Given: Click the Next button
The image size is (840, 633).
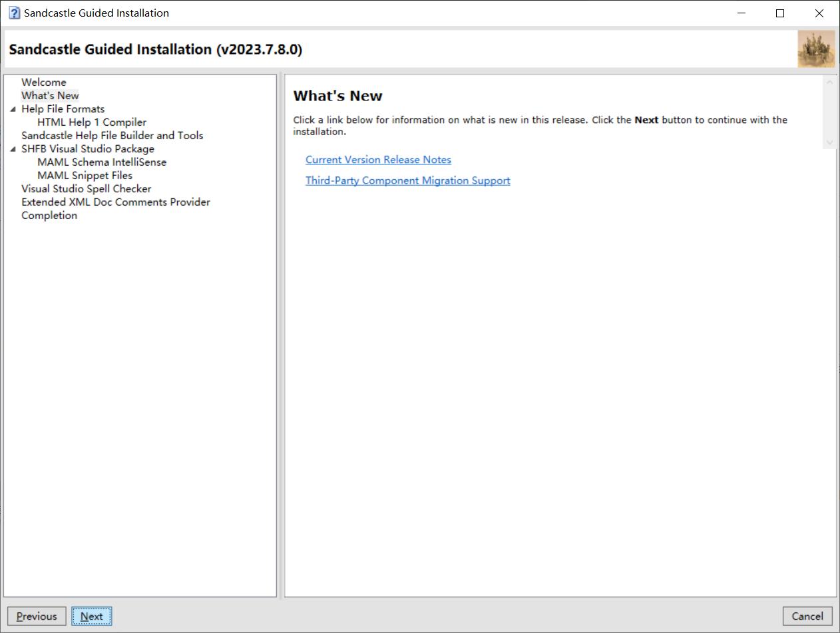Looking at the screenshot, I should 92,616.
